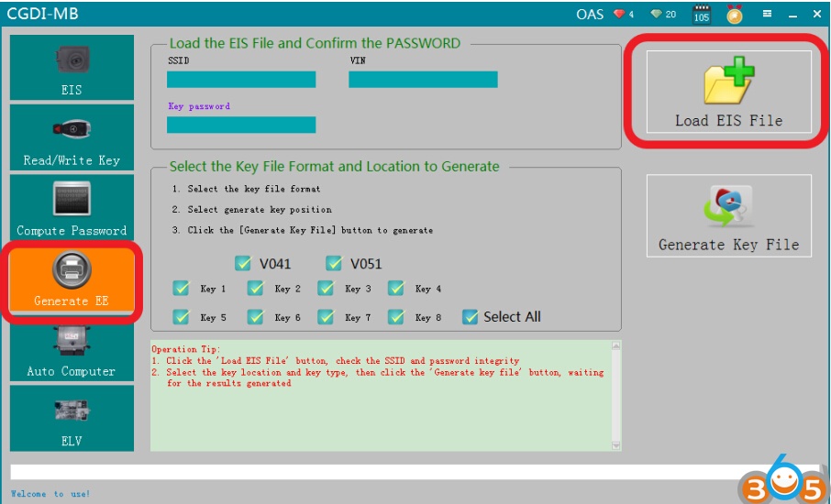
Task: Uncheck the Key 5 checkbox
Action: click(181, 316)
